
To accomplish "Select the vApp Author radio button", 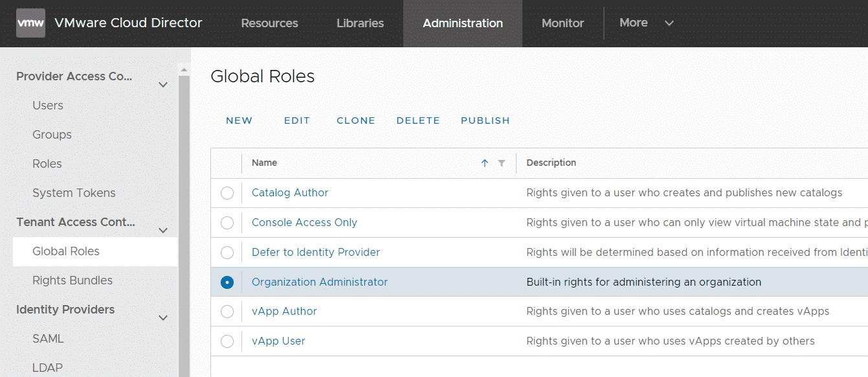I will point(227,312).
